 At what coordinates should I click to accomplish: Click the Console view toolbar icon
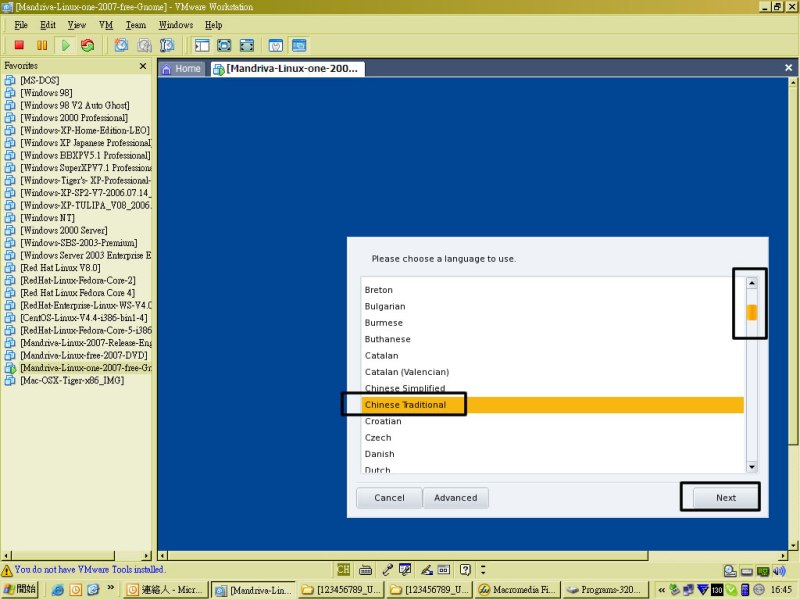pyautogui.click(x=299, y=45)
